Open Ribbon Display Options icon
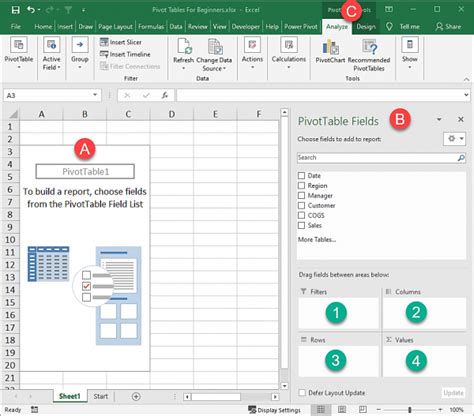This screenshot has height=416, width=474. tap(389, 10)
